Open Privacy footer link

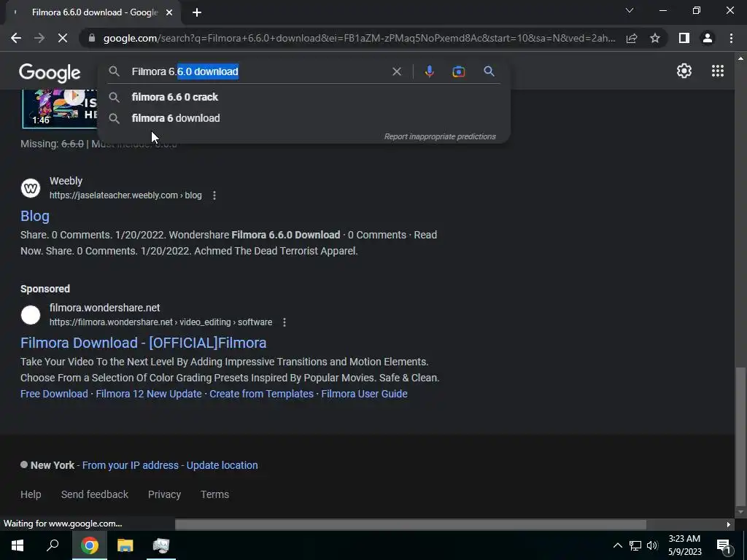point(164,494)
